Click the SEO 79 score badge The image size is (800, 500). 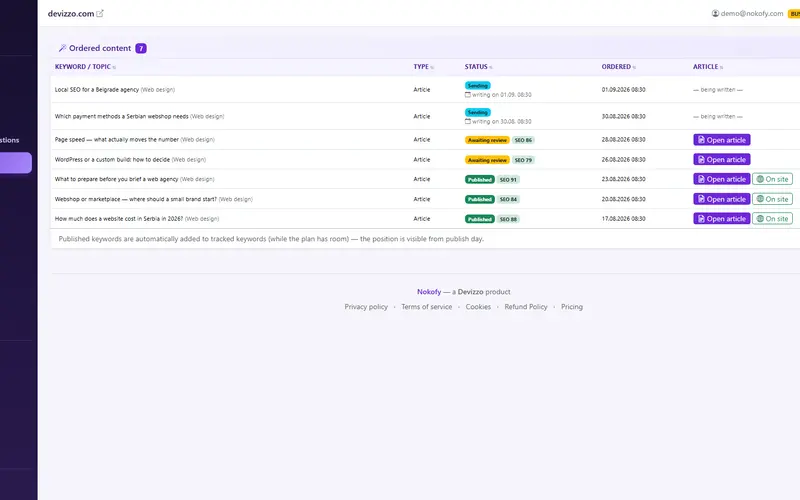click(523, 160)
